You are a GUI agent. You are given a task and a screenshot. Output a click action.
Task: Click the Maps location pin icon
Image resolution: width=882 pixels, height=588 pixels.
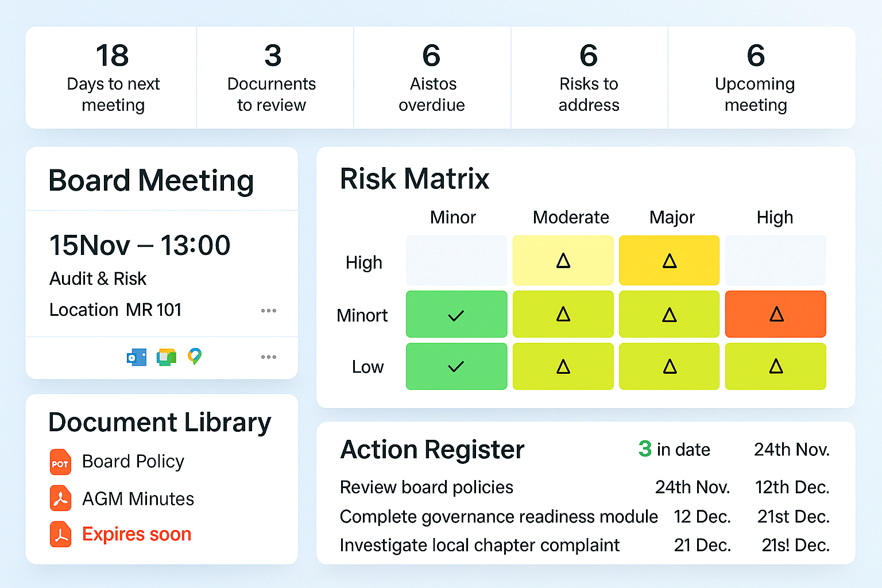(x=195, y=357)
